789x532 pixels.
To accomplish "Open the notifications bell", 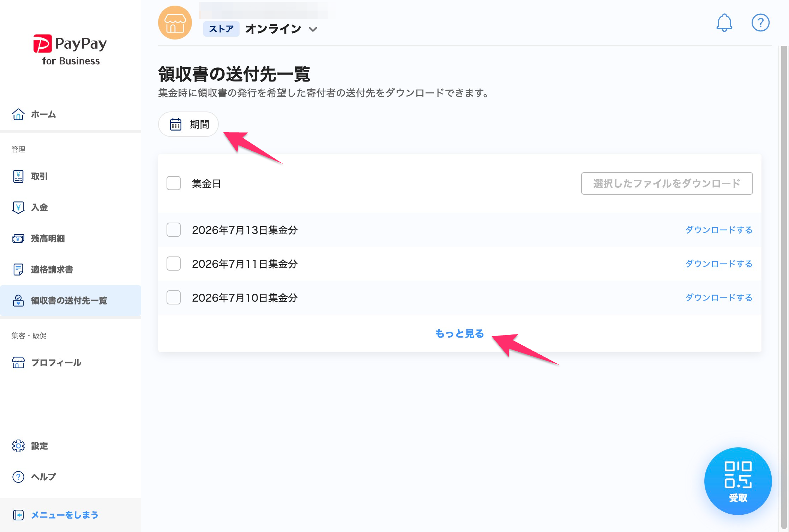I will [724, 23].
